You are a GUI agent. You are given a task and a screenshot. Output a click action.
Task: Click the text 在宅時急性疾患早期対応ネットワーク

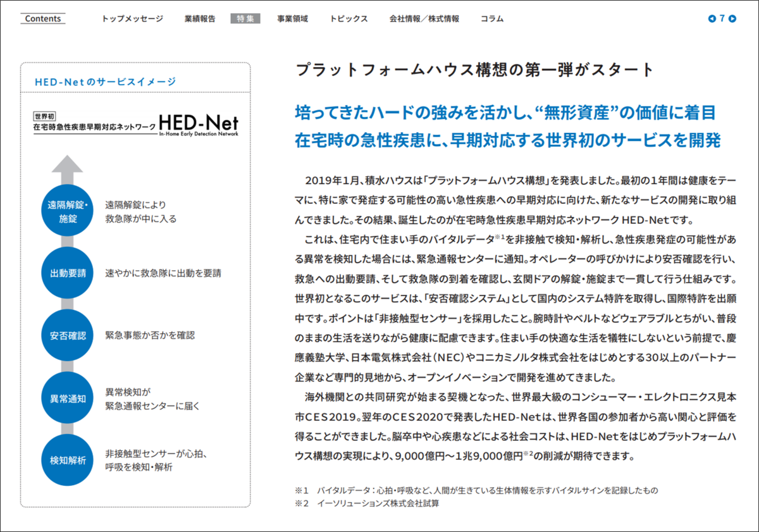[94, 127]
